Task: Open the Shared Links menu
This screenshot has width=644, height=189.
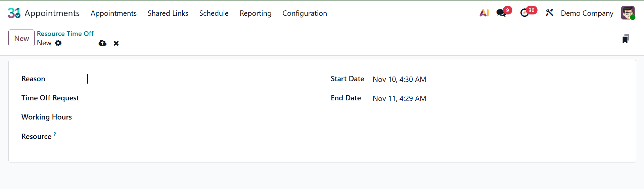Action: 168,13
